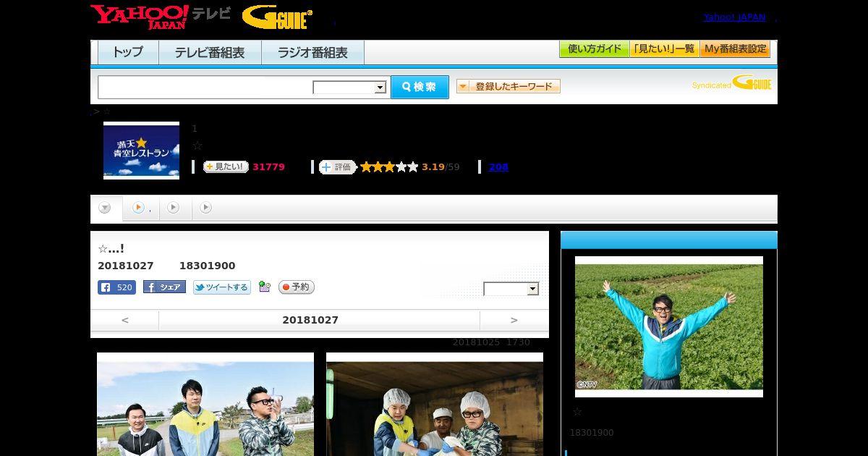Expand 登録したキーワード list
Image resolution: width=868 pixels, height=456 pixels.
pyautogui.click(x=509, y=86)
